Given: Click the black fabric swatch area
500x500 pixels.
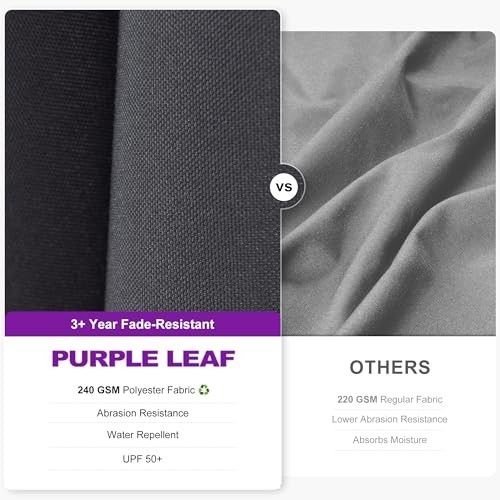Looking at the screenshot, I should 57,161.
